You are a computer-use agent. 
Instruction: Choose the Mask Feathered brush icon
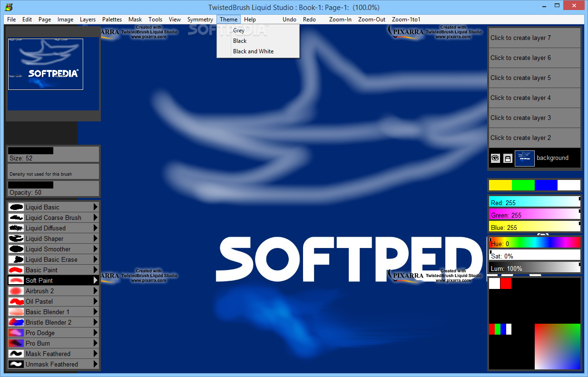coord(16,354)
